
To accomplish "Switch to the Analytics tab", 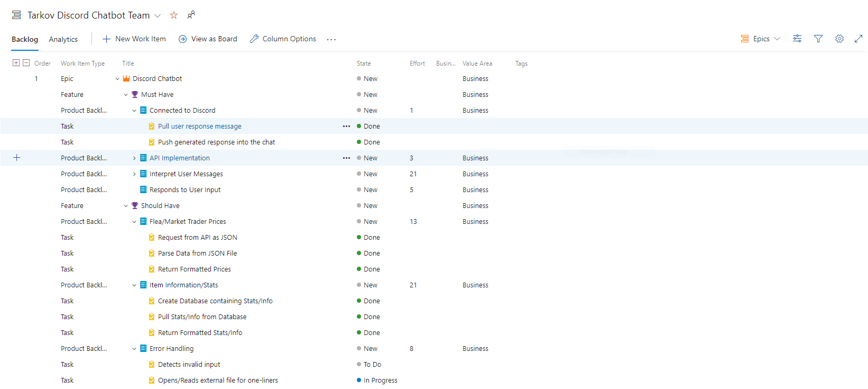I will pos(63,39).
